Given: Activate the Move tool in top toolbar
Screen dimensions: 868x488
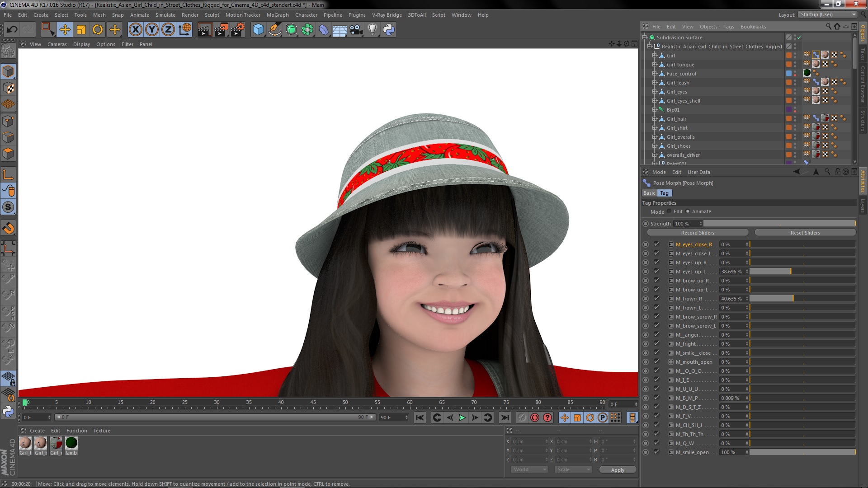Looking at the screenshot, I should [x=65, y=30].
